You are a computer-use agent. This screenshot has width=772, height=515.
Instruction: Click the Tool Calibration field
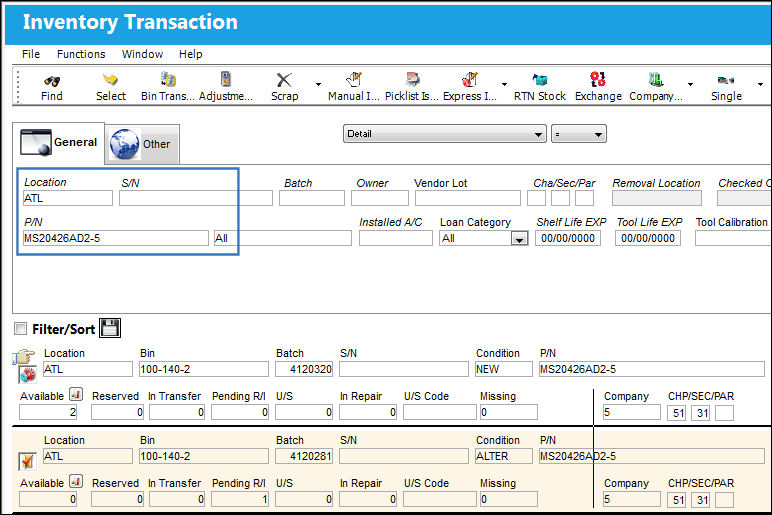[733, 238]
